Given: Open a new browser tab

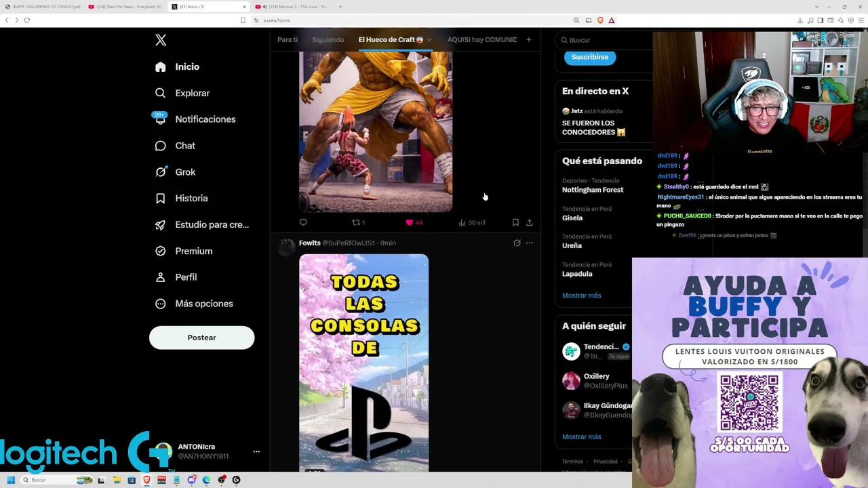Looking at the screenshot, I should (x=340, y=7).
